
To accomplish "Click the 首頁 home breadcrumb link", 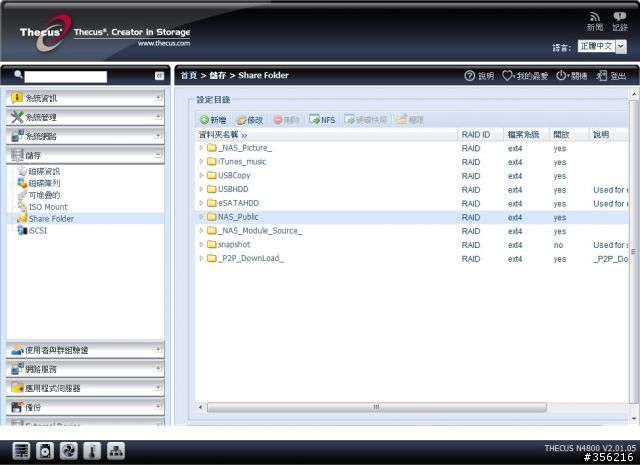I will point(189,76).
